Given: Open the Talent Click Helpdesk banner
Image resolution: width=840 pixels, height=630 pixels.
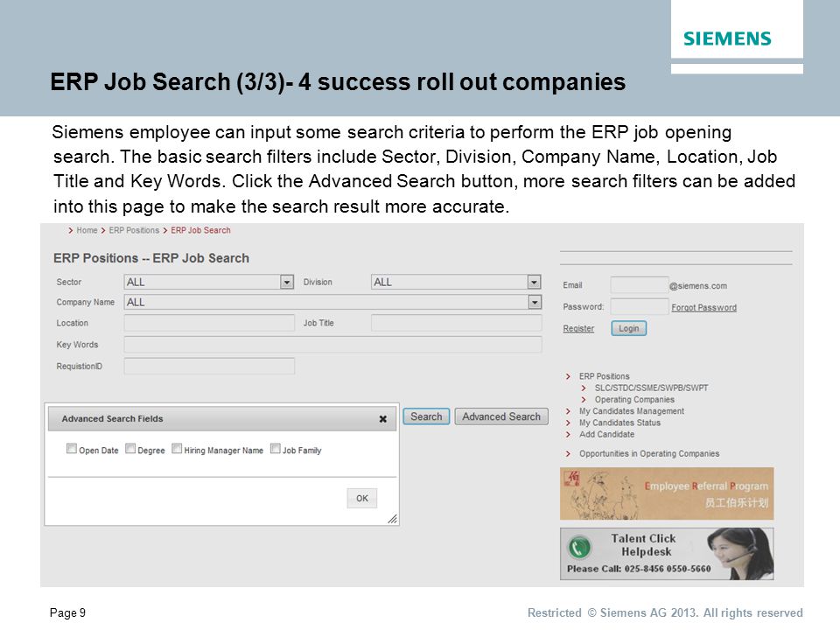Looking at the screenshot, I should [x=667, y=554].
